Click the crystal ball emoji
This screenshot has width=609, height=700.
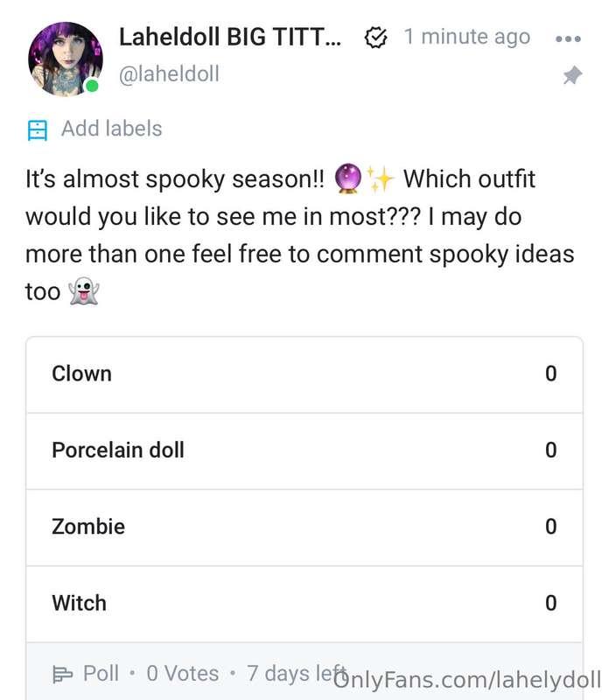[x=347, y=179]
